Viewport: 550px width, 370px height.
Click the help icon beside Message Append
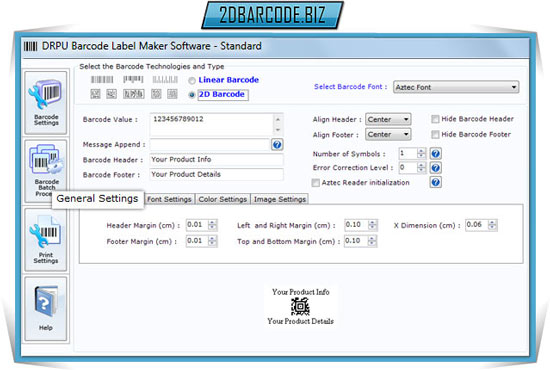(x=277, y=144)
